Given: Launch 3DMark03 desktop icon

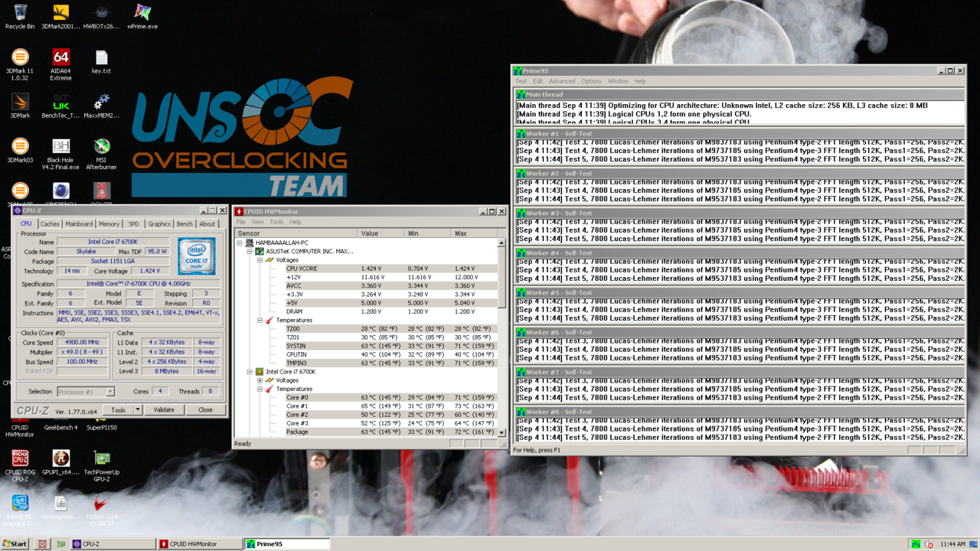Looking at the screenshot, I should (20, 150).
